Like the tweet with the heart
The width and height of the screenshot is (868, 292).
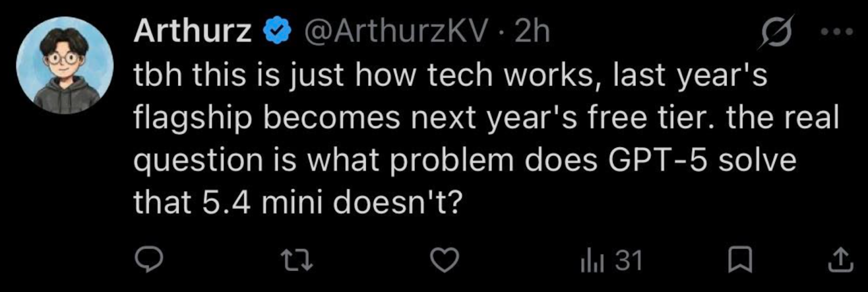[x=444, y=260]
